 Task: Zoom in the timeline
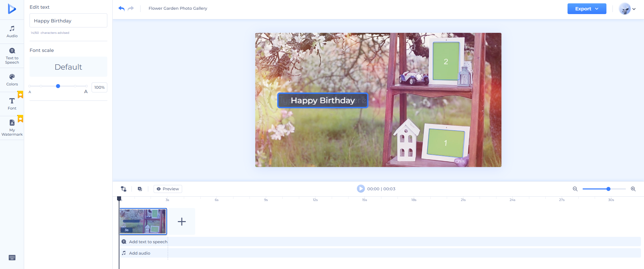[633, 189]
